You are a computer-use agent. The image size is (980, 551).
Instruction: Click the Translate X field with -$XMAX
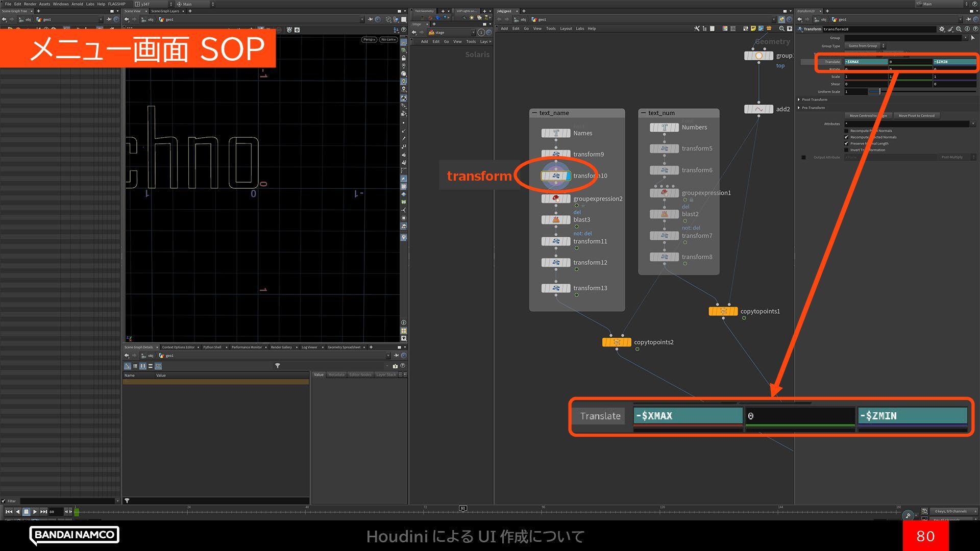866,62
